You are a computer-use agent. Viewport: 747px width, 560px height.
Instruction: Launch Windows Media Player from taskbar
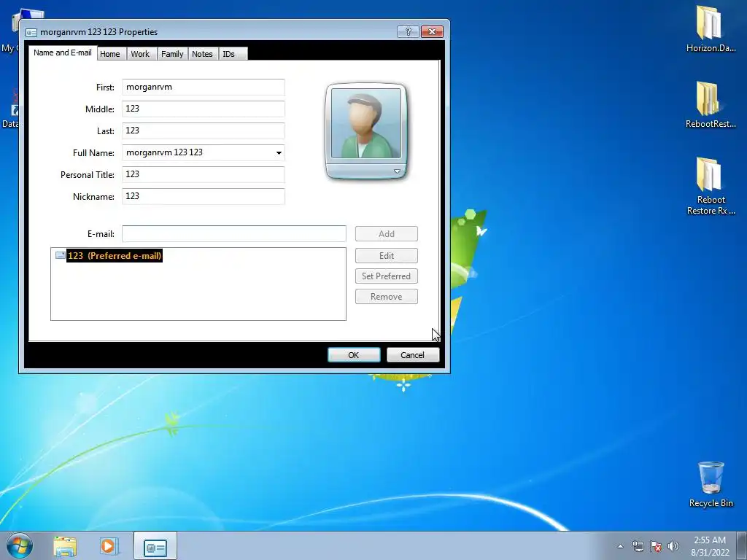click(109, 546)
